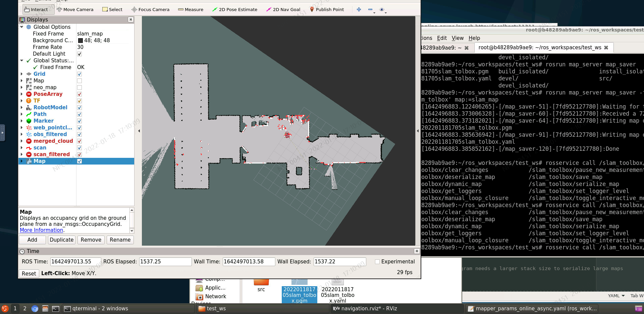
Task: Uncheck the Experimental time option
Action: 377,261
